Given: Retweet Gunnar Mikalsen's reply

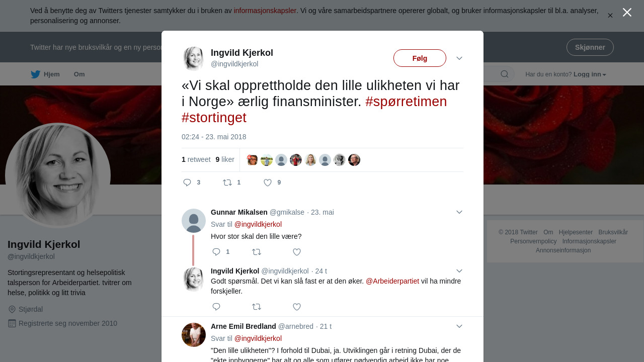Looking at the screenshot, I should point(257,252).
